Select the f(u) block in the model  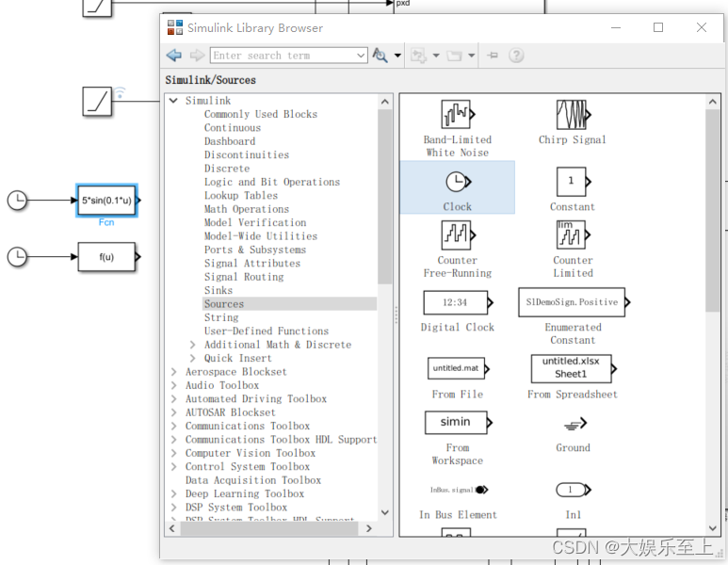coord(106,257)
